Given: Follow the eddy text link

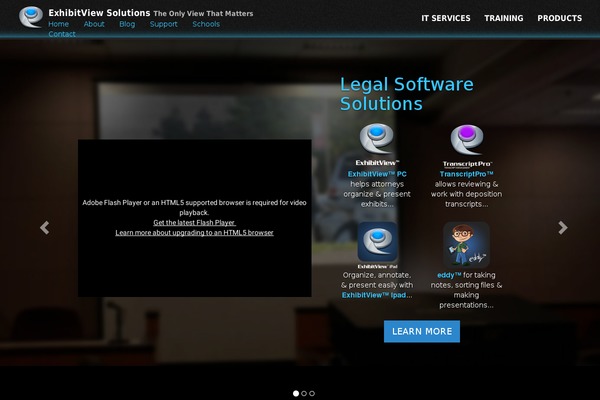Looking at the screenshot, I should pyautogui.click(x=449, y=275).
